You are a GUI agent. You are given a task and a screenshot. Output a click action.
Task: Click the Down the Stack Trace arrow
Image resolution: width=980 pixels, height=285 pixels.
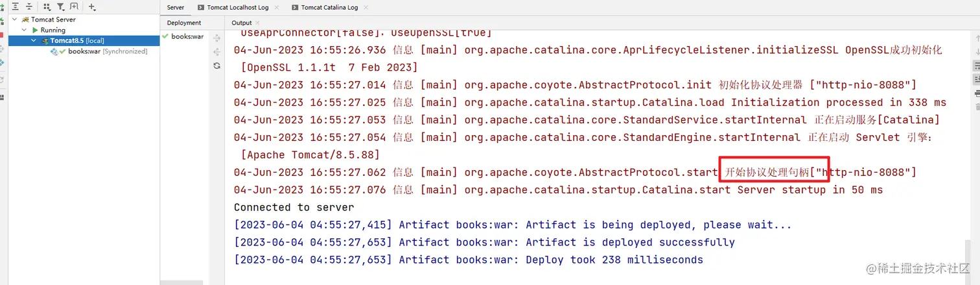tap(977, 52)
